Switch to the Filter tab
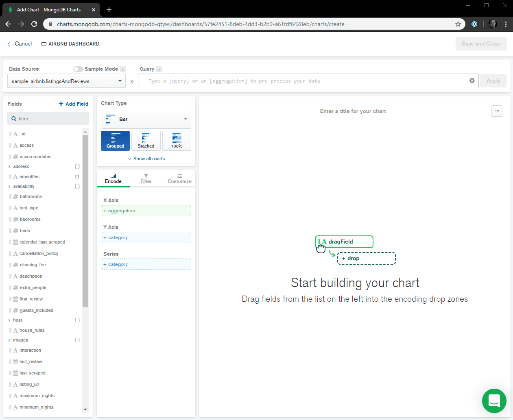 coord(146,179)
